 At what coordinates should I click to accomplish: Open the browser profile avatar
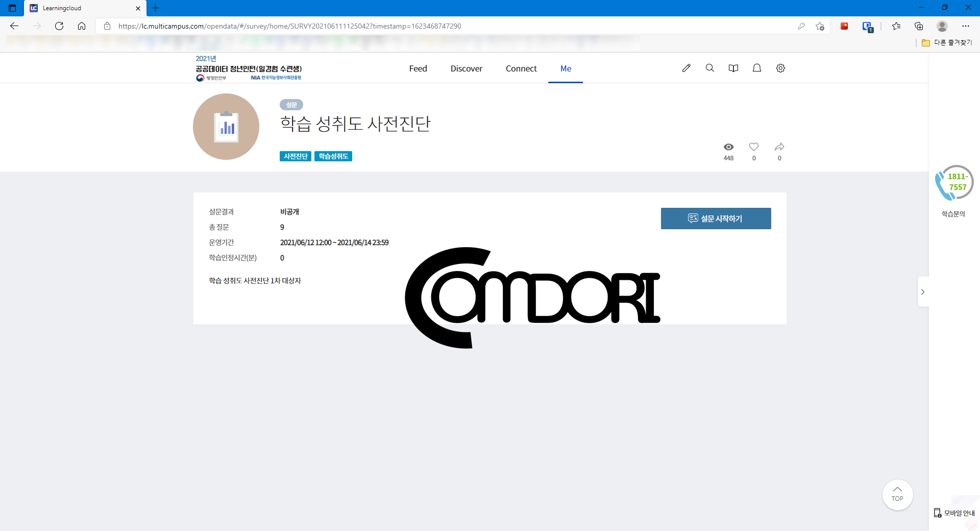pyautogui.click(x=942, y=26)
